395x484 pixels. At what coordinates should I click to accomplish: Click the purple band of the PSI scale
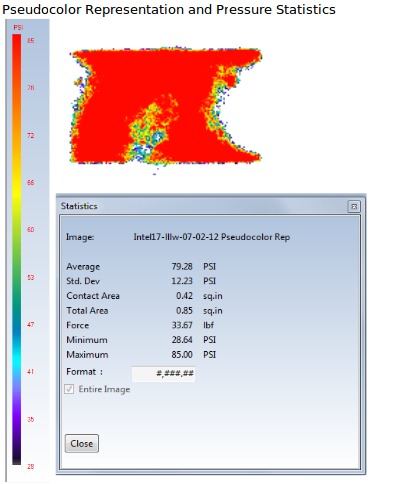pos(17,413)
